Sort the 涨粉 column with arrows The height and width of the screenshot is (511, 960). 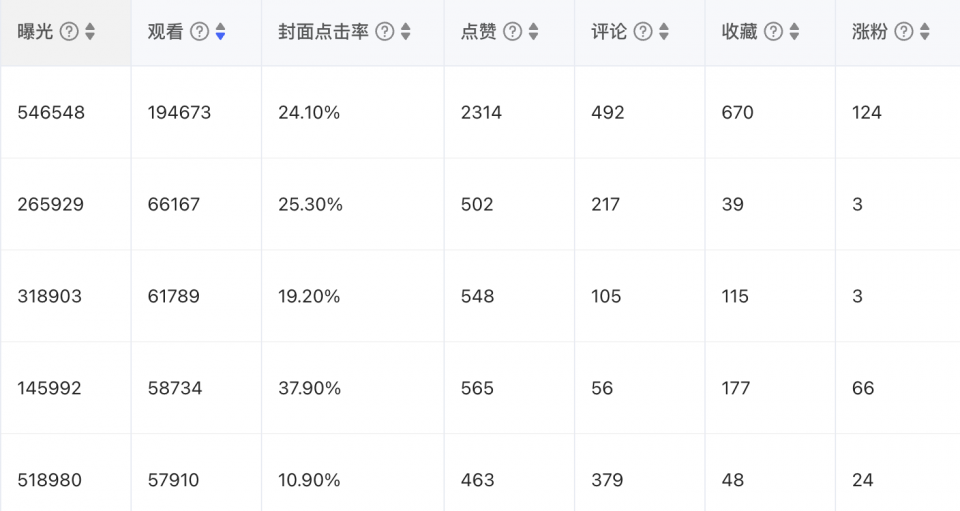(925, 32)
